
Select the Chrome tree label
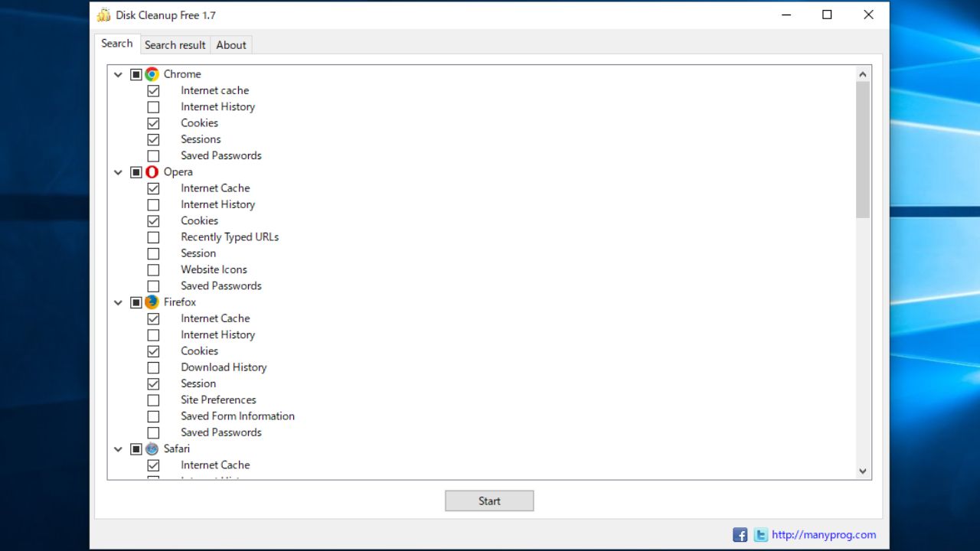coord(182,74)
